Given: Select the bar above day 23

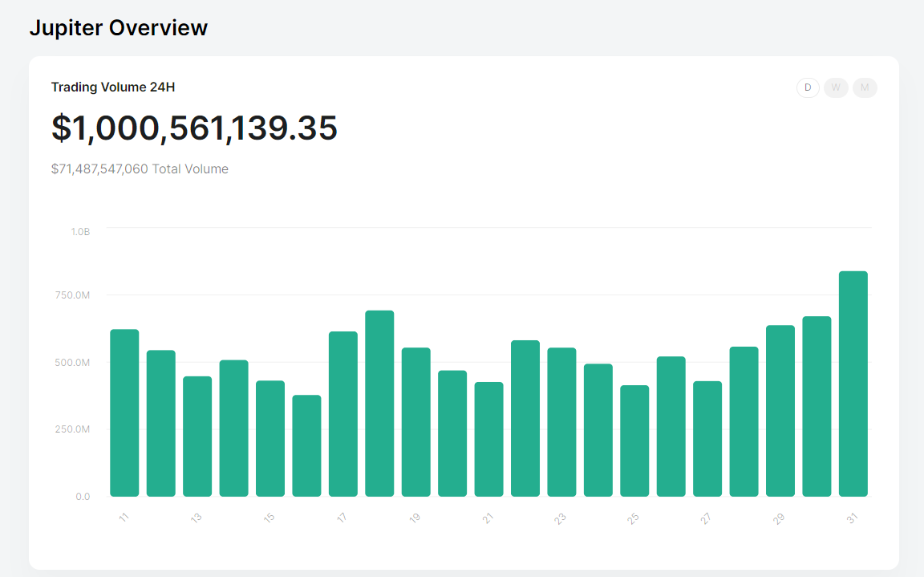Looking at the screenshot, I should click(x=561, y=422).
